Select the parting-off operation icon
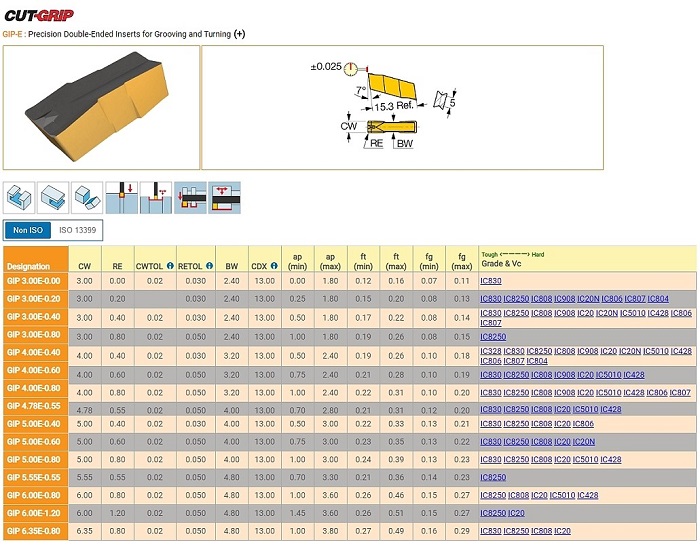Viewport: 700px width, 547px height. click(x=122, y=196)
